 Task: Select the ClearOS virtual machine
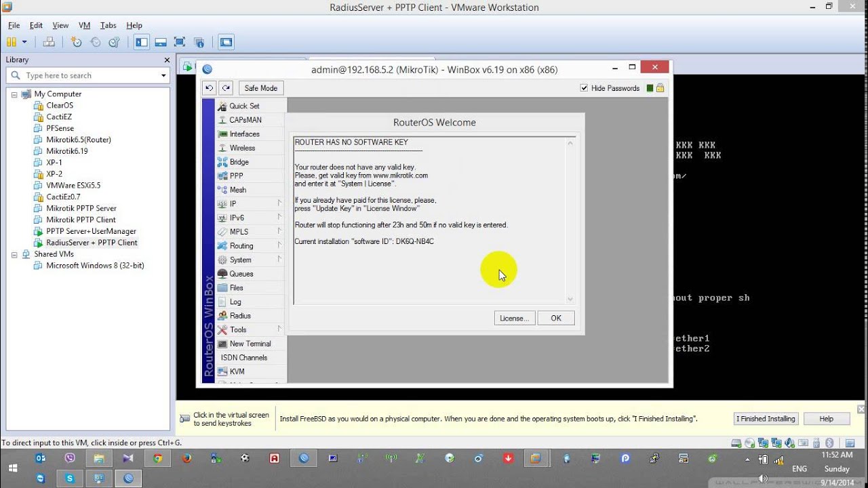pos(59,105)
